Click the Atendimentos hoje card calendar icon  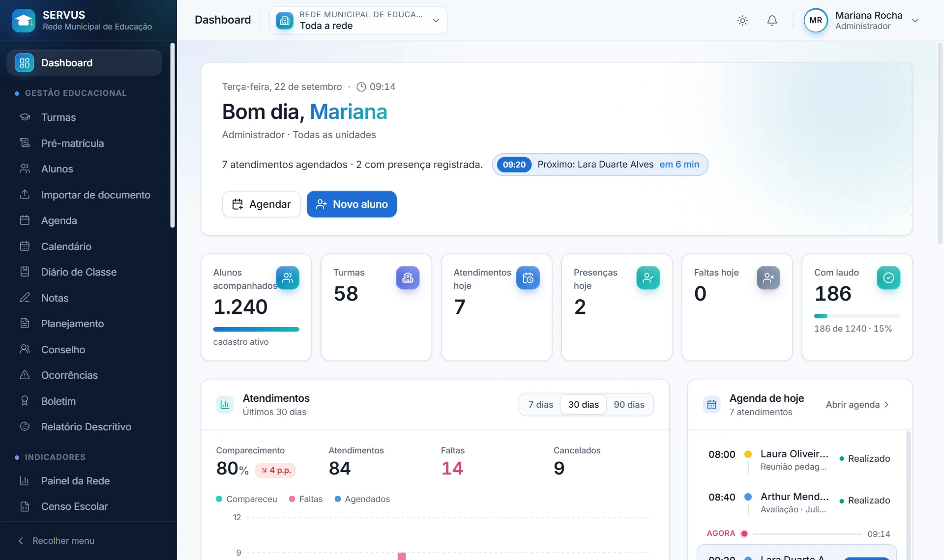pyautogui.click(x=528, y=278)
